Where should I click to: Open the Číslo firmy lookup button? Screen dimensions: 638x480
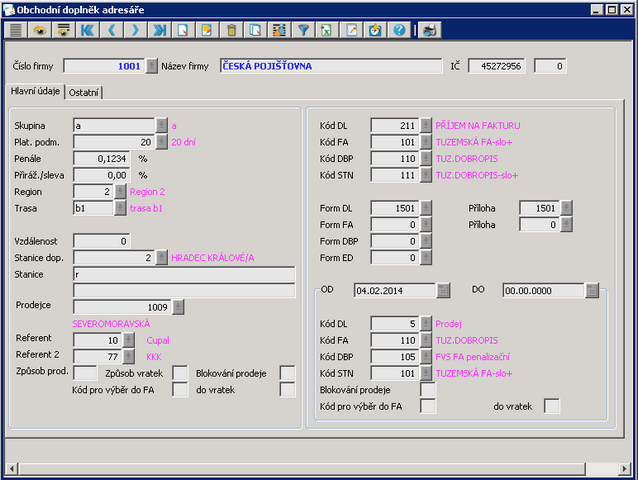(x=152, y=66)
